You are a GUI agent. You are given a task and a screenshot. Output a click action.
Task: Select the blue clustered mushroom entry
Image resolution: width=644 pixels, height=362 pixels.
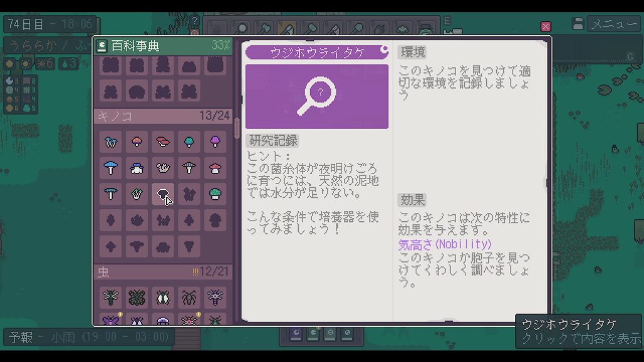[x=111, y=142]
